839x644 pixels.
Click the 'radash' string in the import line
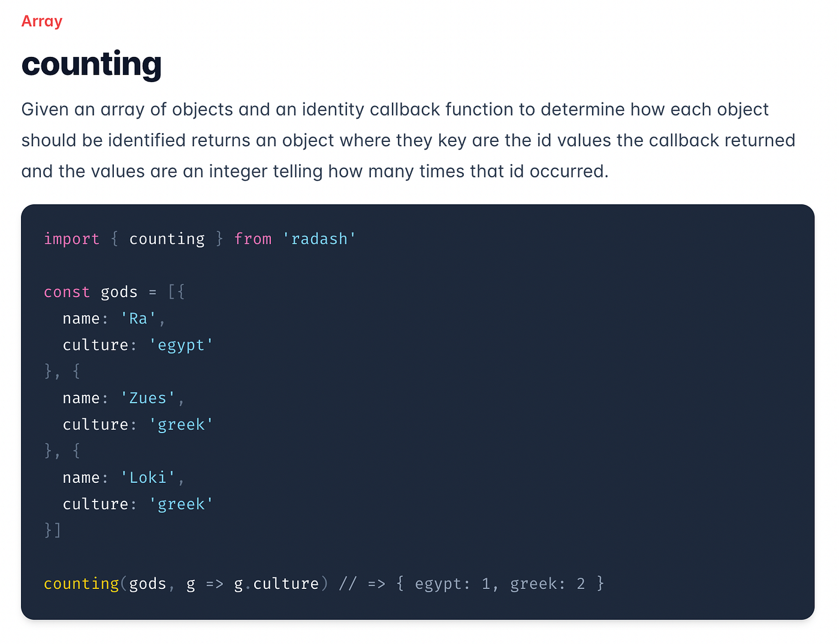[319, 239]
